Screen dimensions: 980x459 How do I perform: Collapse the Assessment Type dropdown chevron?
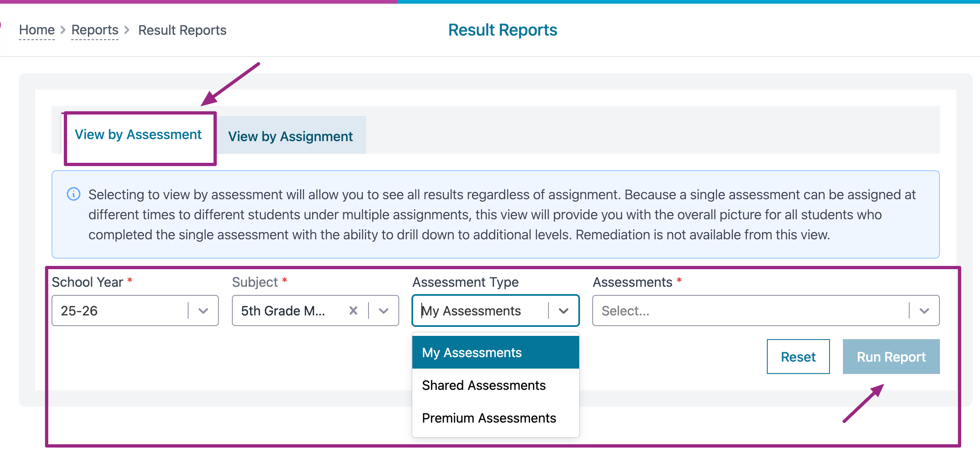click(564, 311)
